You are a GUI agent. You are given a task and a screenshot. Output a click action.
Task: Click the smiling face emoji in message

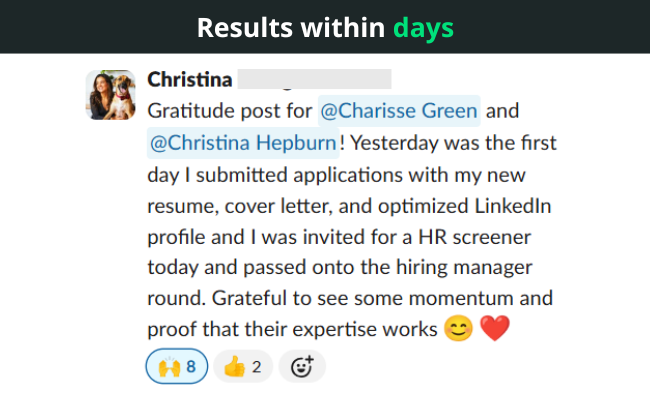[x=458, y=328]
